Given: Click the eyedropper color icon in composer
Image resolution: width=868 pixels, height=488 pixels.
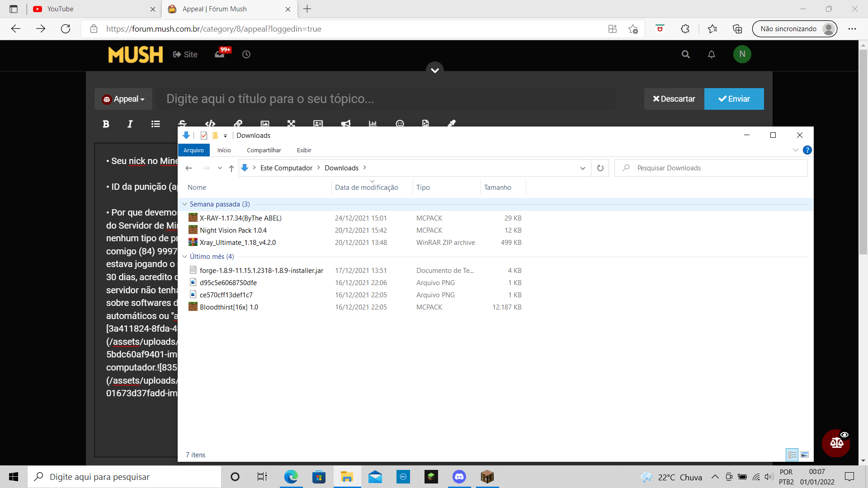Looking at the screenshot, I should click(x=452, y=123).
